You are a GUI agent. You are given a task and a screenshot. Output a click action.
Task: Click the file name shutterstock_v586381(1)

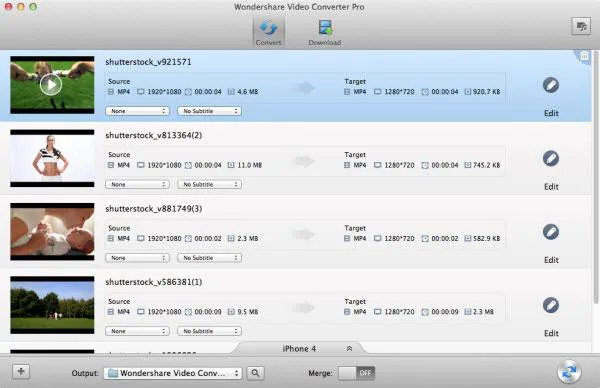click(153, 282)
